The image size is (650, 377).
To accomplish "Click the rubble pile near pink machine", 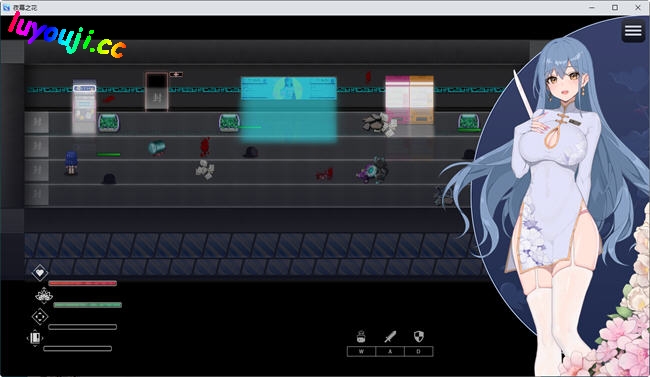I will 379,124.
